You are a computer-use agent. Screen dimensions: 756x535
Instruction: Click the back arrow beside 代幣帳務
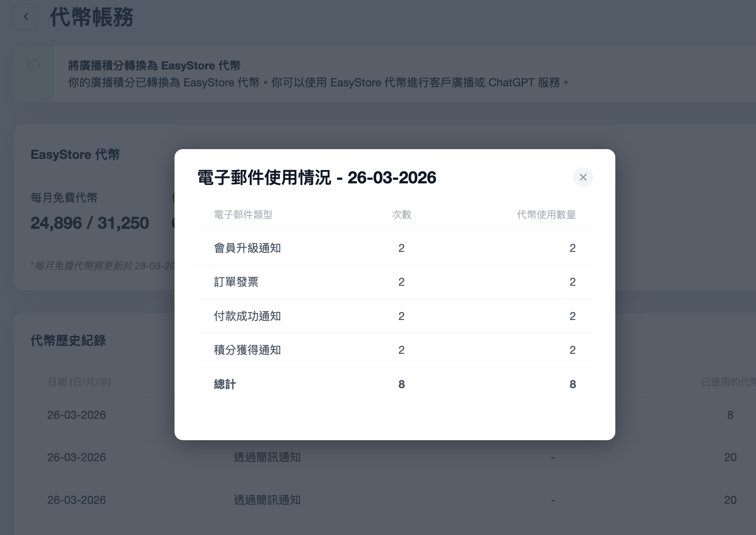[26, 17]
